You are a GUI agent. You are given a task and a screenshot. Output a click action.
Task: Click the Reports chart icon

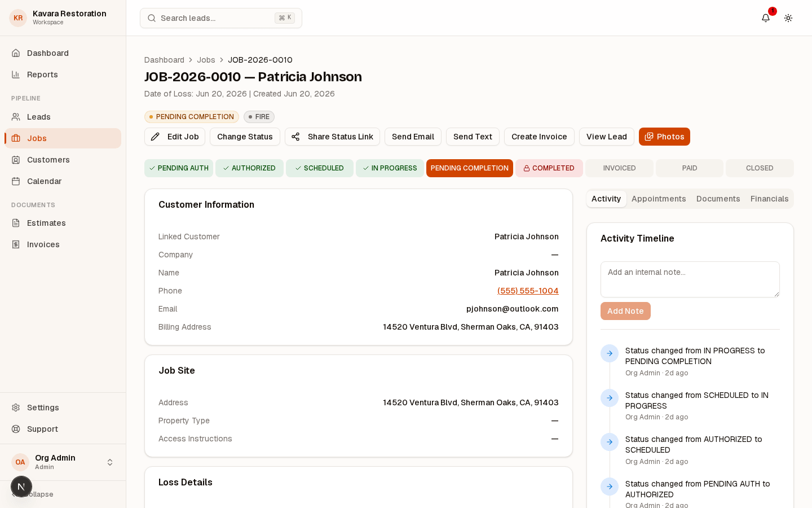[x=16, y=75]
